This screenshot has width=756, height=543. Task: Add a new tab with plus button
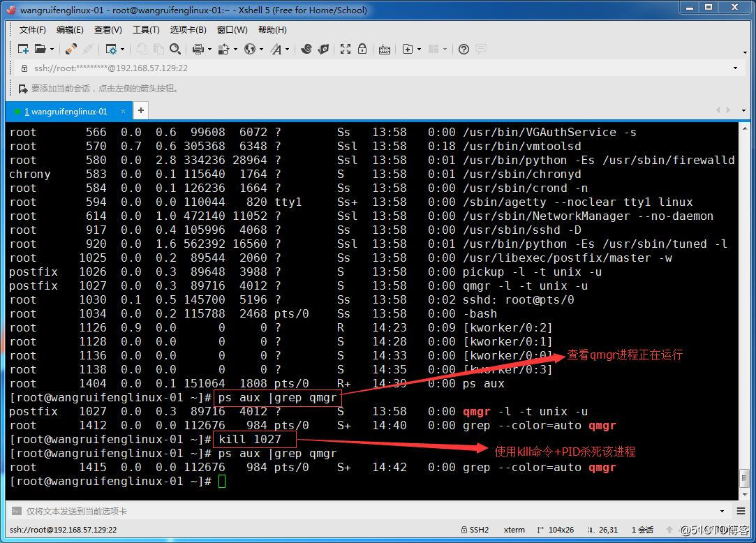point(141,110)
